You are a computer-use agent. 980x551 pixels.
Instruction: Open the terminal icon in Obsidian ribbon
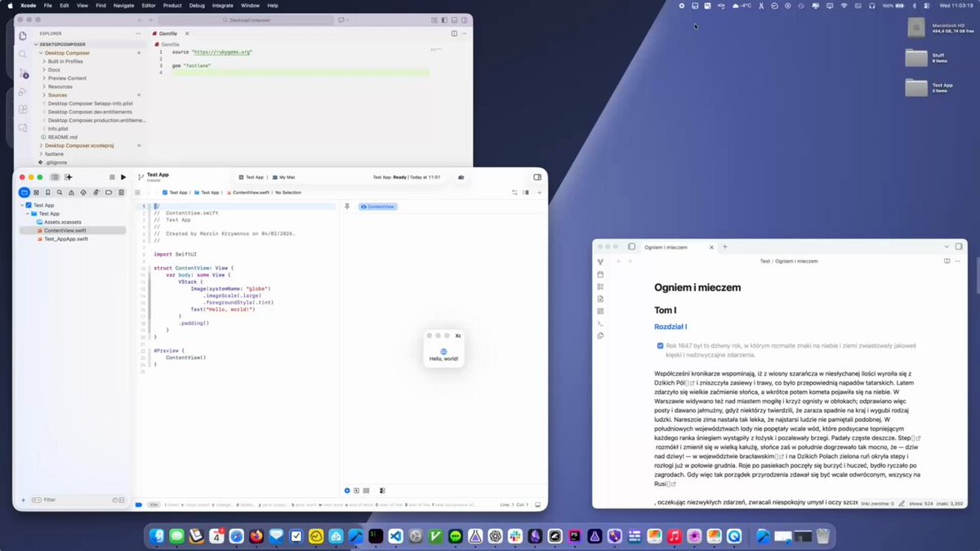(x=600, y=323)
